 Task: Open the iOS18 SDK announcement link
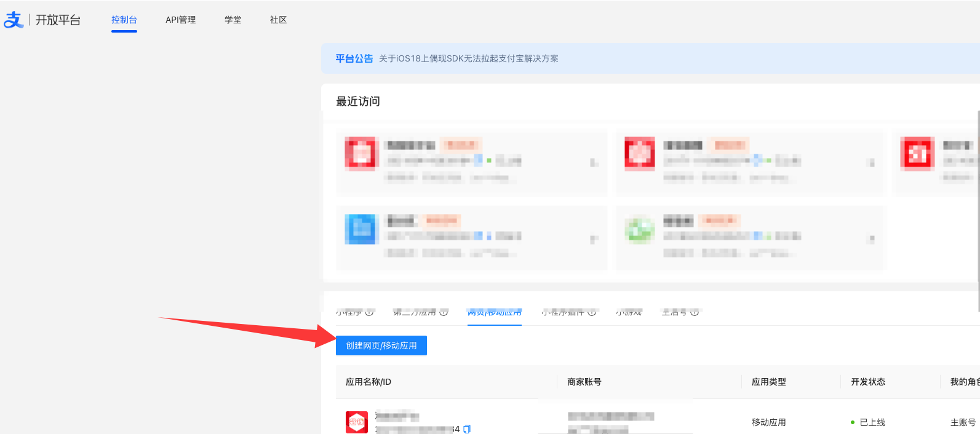[x=469, y=58]
